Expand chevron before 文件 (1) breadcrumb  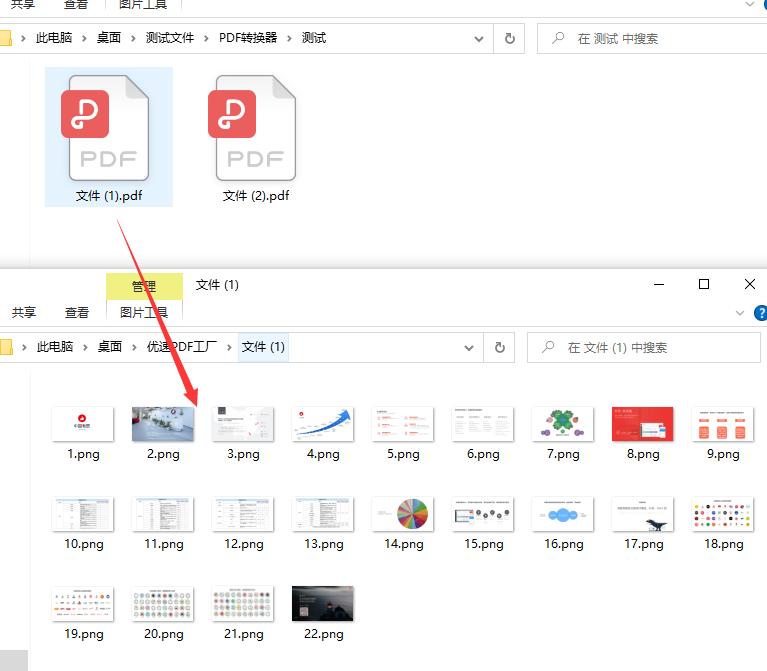[229, 347]
